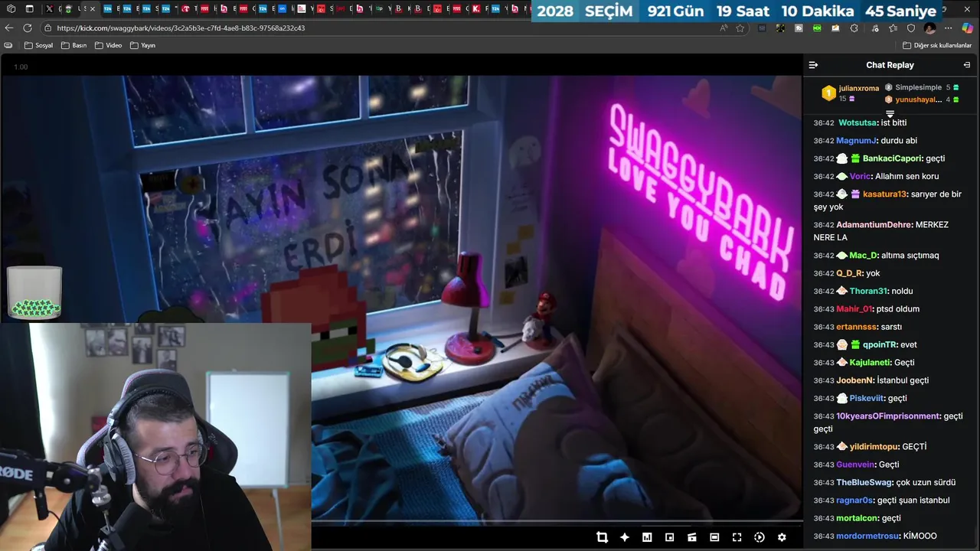Click username JoobenN in chat
The image size is (980, 551).
[855, 380]
